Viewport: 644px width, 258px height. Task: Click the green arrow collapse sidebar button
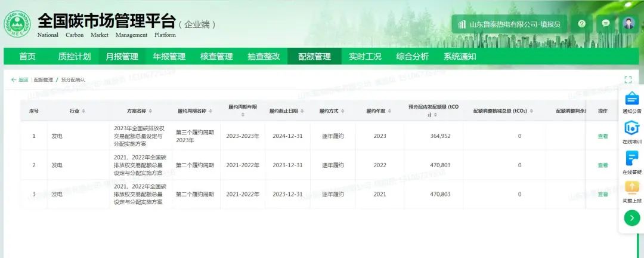tap(631, 218)
